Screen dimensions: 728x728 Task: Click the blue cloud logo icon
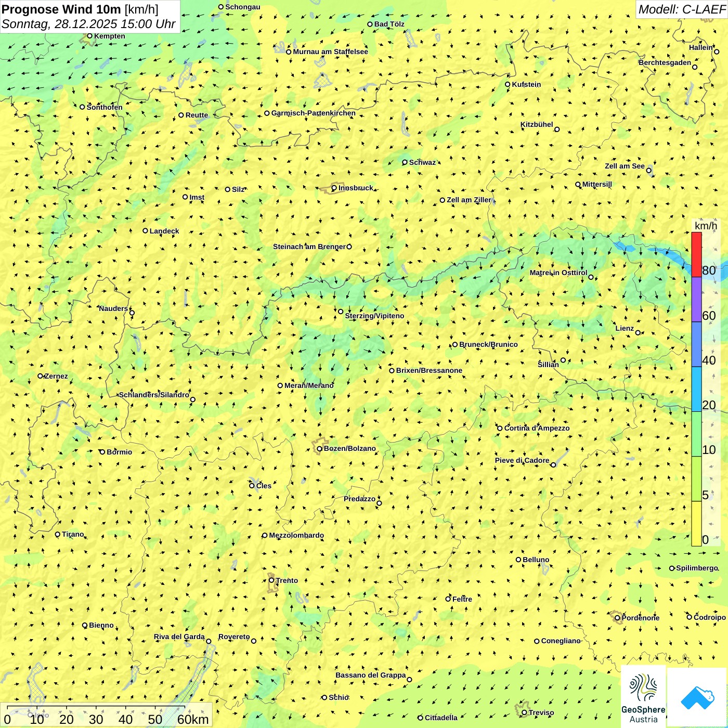coord(697,697)
